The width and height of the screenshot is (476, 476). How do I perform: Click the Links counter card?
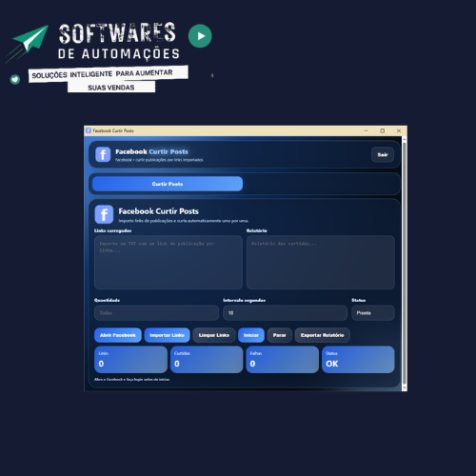pos(130,360)
